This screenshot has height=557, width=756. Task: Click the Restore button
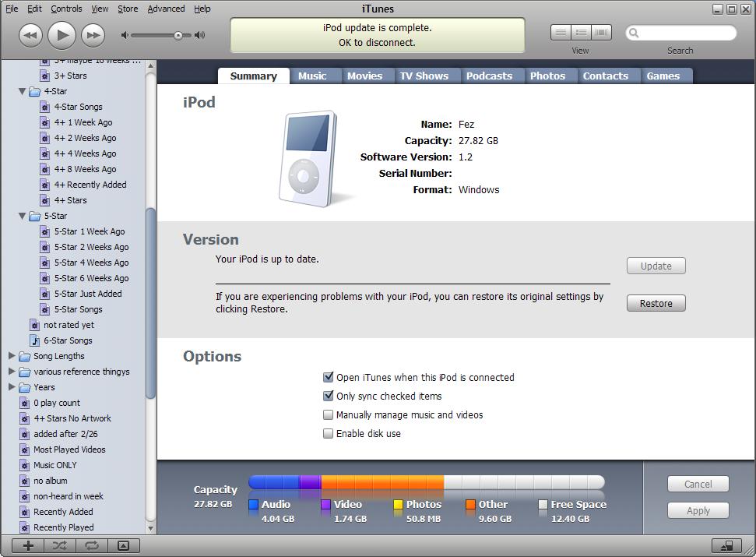(x=656, y=303)
